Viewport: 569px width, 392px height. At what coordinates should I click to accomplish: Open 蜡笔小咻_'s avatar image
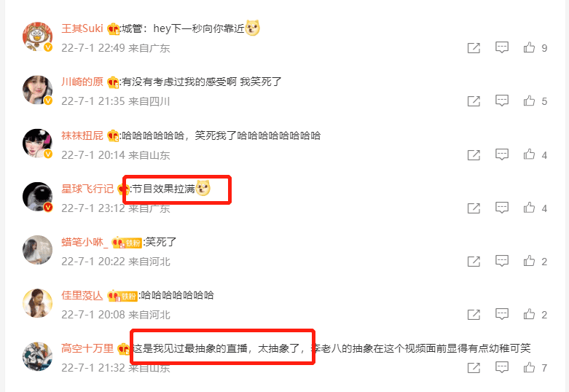click(x=37, y=250)
